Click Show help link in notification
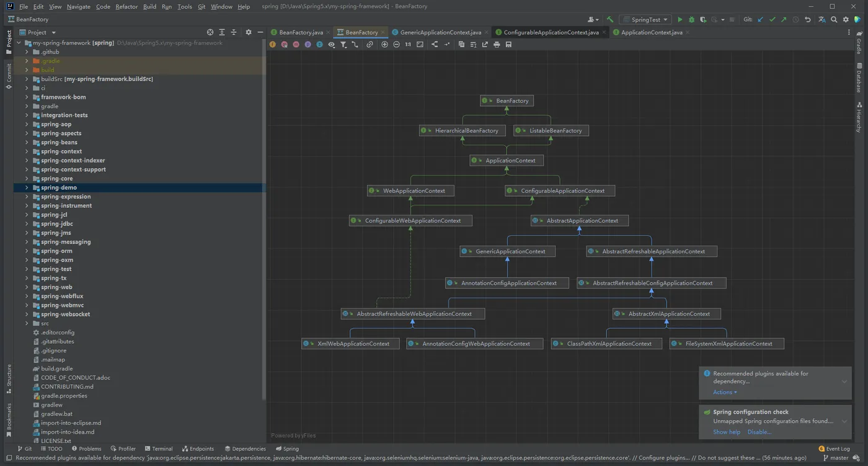This screenshot has width=868, height=466. [x=726, y=432]
